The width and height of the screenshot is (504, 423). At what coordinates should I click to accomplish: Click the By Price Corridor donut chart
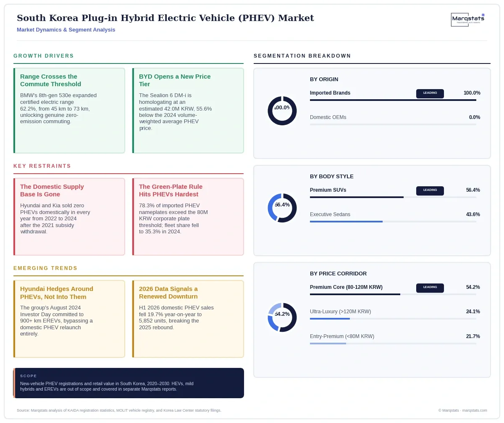tap(282, 317)
